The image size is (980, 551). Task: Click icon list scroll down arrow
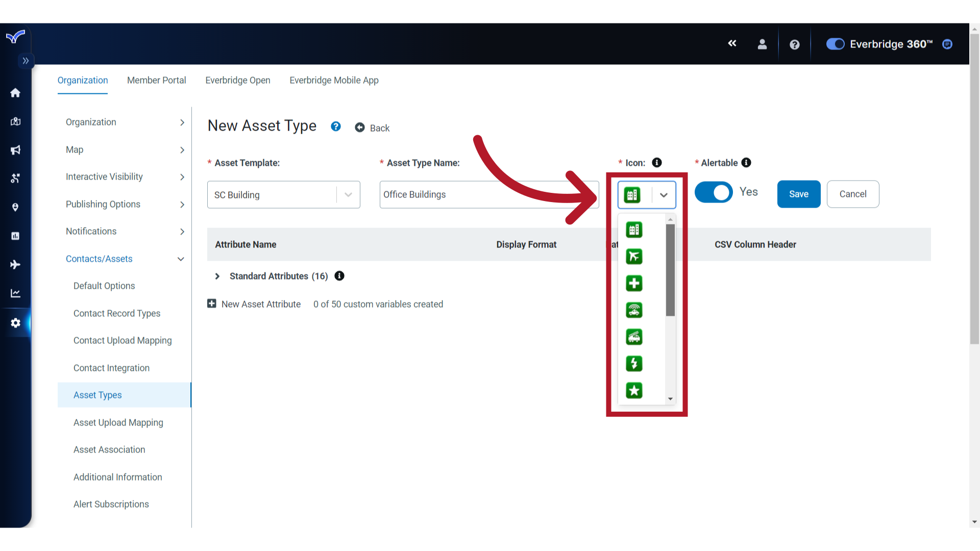670,399
